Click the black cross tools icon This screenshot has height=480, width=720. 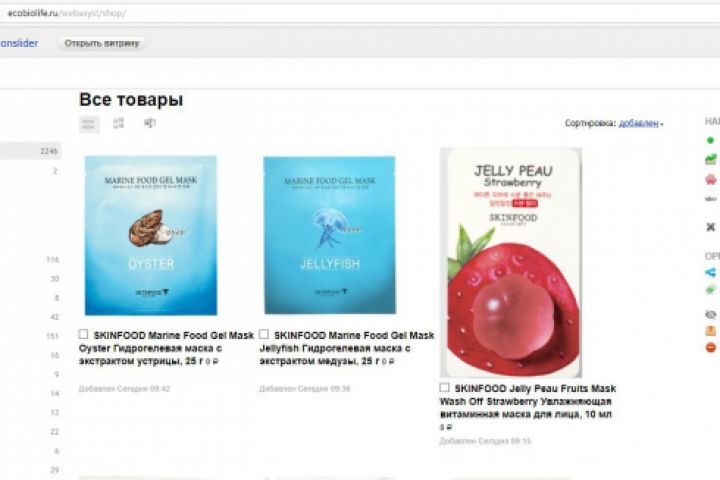710,226
